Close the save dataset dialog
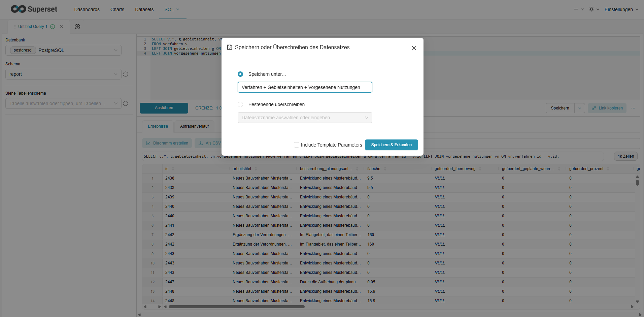The width and height of the screenshot is (644, 317). pos(414,48)
